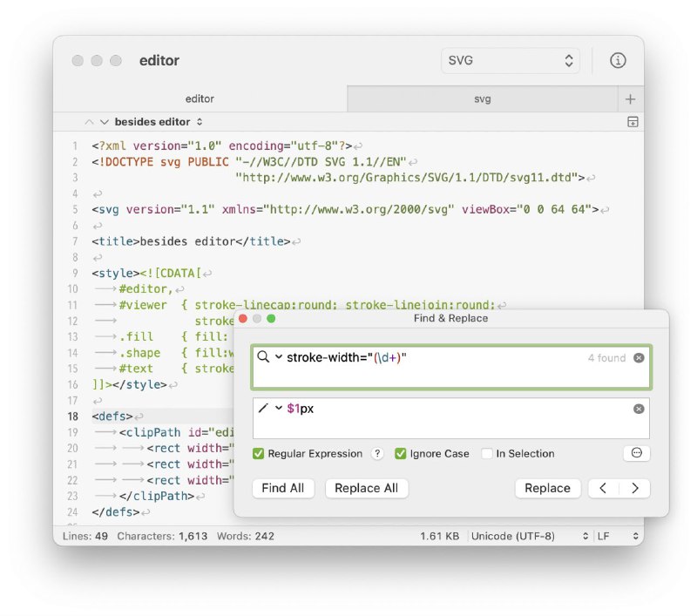Click the info circle icon
The height and width of the screenshot is (616, 697).
[x=618, y=61]
